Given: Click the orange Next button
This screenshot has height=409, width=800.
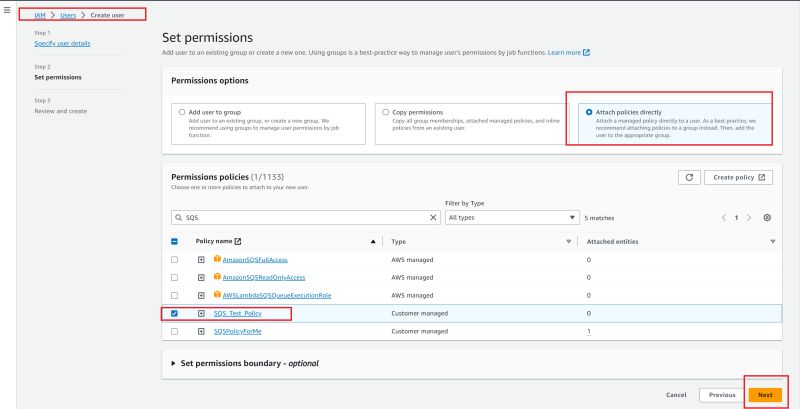Looking at the screenshot, I should pos(765,395).
